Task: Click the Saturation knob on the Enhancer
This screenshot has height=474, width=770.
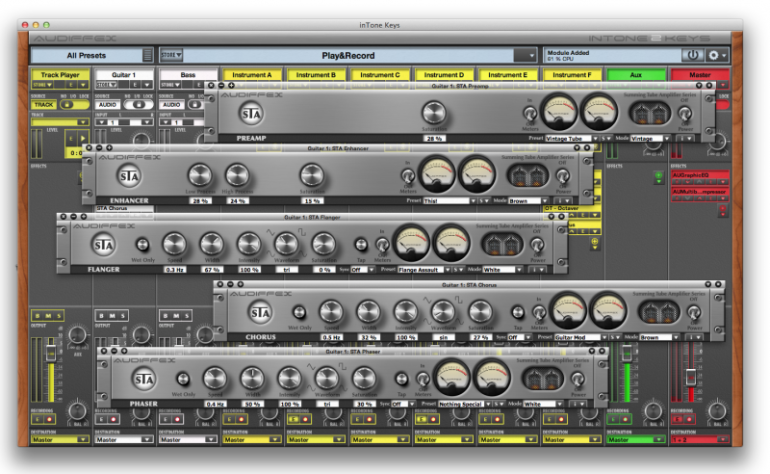Action: point(312,176)
